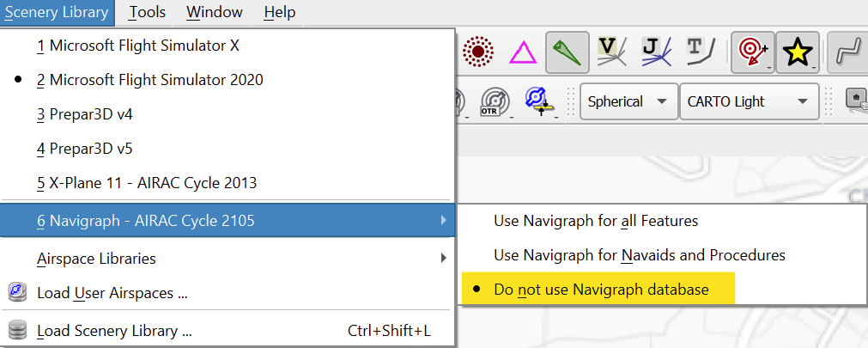Image resolution: width=868 pixels, height=348 pixels.
Task: Click the Load Scenery Library menu entry
Action: 228,331
